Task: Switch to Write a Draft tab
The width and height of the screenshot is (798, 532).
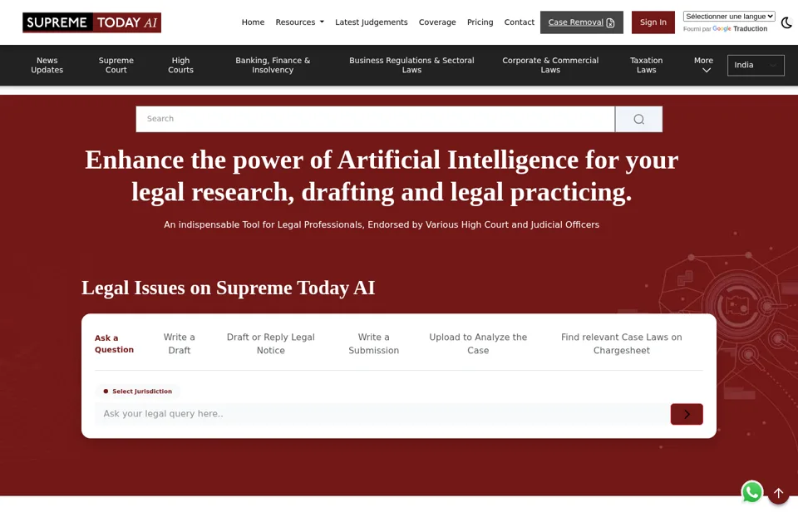Action: [180, 343]
